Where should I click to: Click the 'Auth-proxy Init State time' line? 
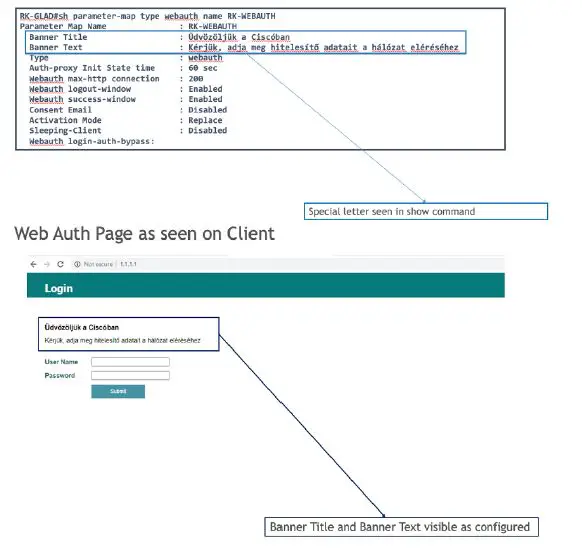pyautogui.click(x=123, y=68)
